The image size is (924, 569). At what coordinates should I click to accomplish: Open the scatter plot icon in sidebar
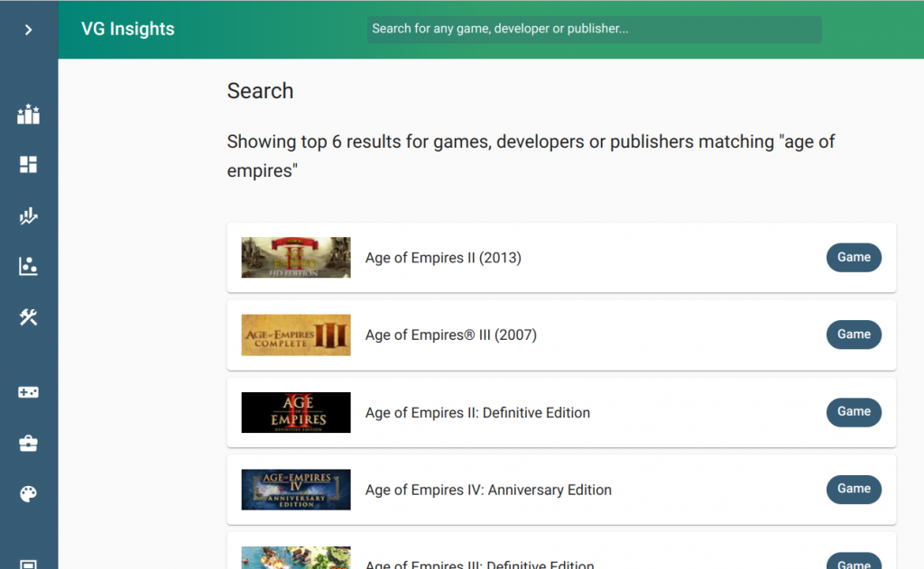pos(28,266)
